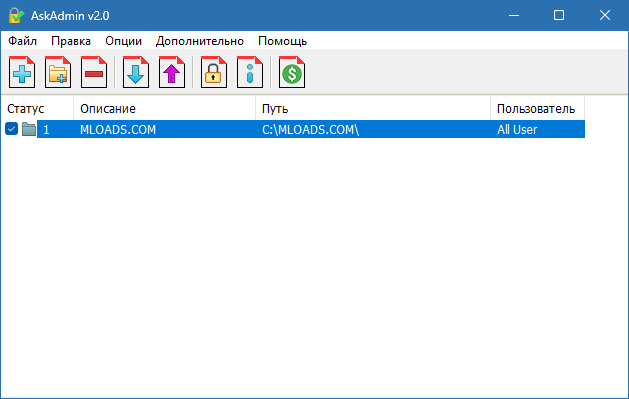Image resolution: width=629 pixels, height=399 pixels.
Task: Open the Правка menu
Action: coord(71,41)
